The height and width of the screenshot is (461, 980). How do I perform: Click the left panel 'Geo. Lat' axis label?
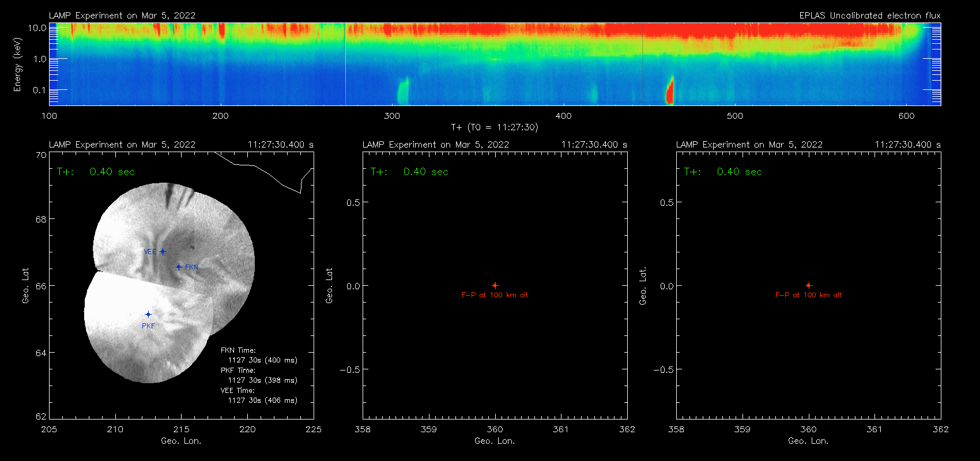tap(25, 285)
